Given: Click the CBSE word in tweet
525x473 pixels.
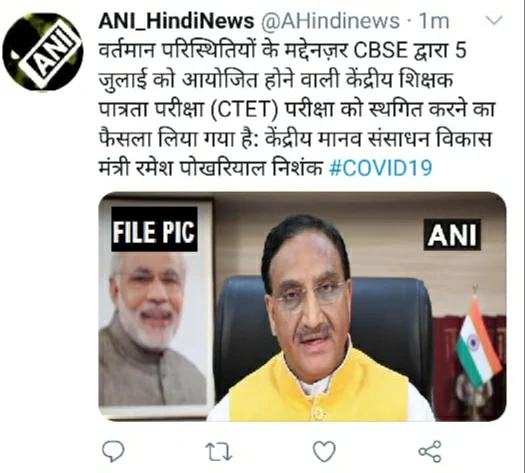Looking at the screenshot, I should click(x=381, y=51).
